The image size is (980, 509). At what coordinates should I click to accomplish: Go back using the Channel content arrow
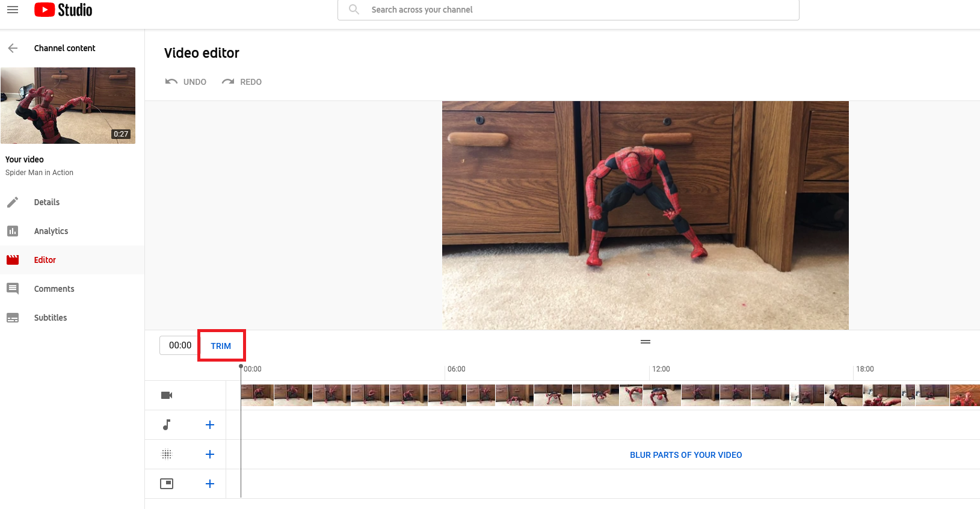[x=13, y=48]
